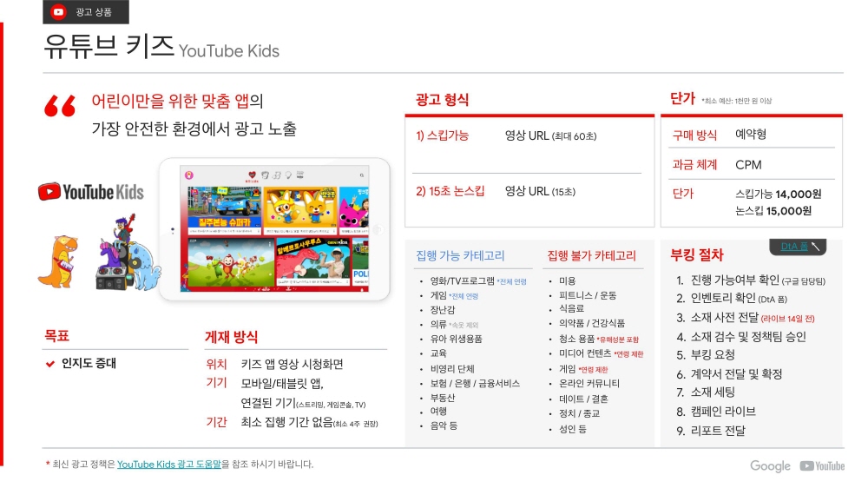868x488 pixels.
Task: Click the 모바일/태블릿 앱 device text
Action: 282,384
